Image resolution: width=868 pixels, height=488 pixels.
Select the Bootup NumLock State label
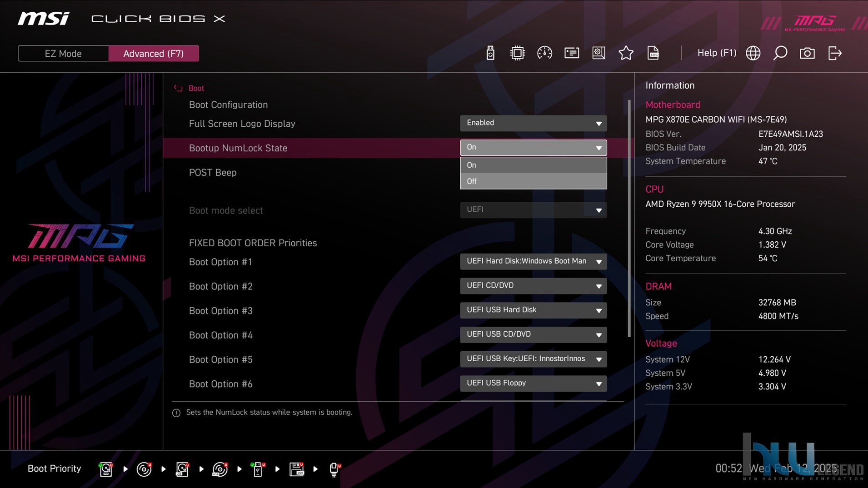coord(238,148)
